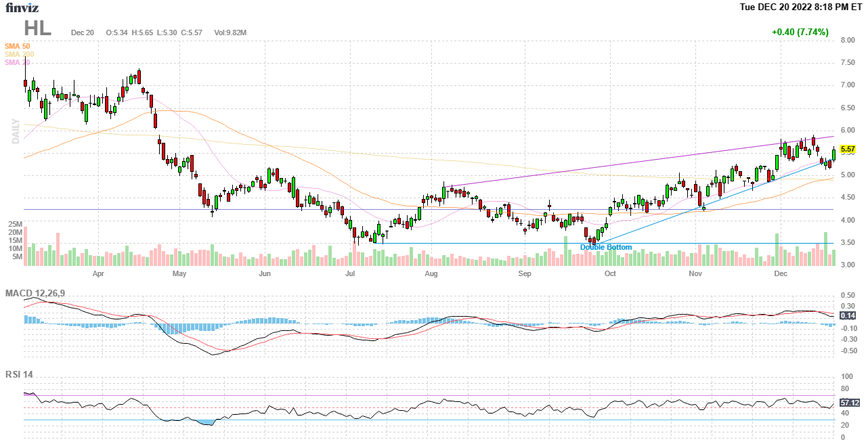The height and width of the screenshot is (448, 868).
Task: Click the Double Bottom pattern label
Action: click(x=605, y=248)
